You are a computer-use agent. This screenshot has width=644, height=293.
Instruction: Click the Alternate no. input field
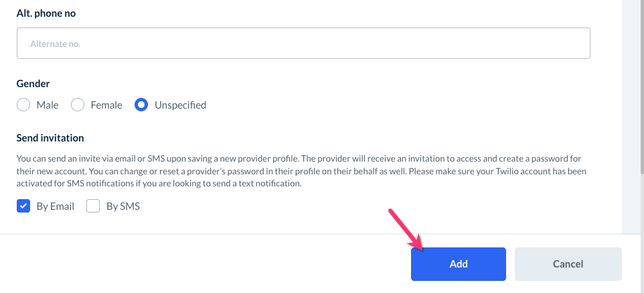click(x=303, y=43)
